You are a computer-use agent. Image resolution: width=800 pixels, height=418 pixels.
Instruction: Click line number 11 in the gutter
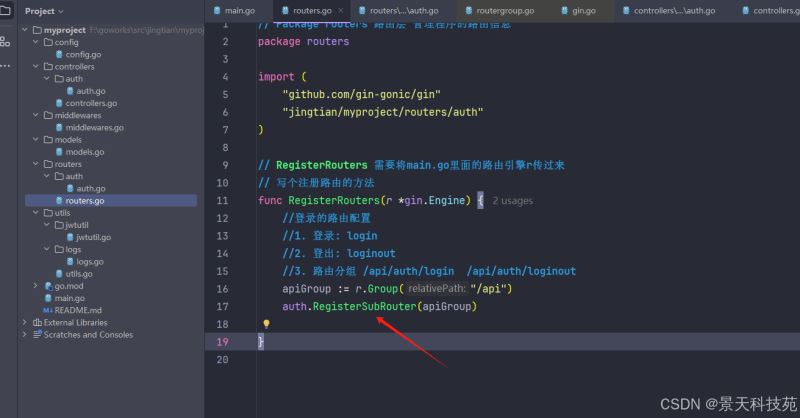[222, 201]
